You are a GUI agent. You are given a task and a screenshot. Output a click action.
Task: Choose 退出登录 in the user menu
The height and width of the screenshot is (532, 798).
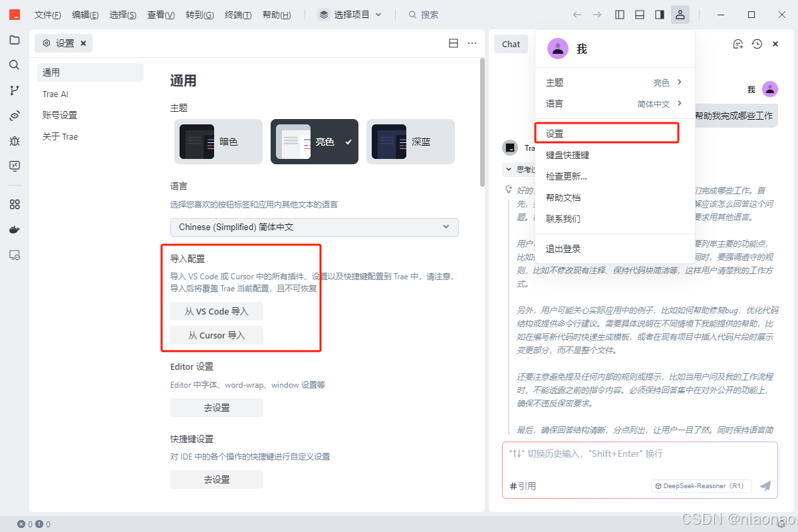614,249
